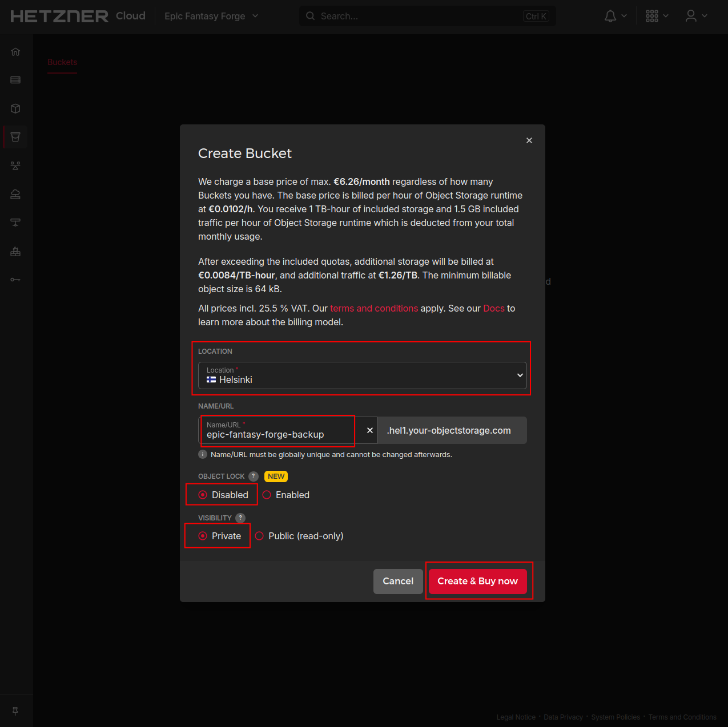Switch to the Buckets tab

(62, 62)
